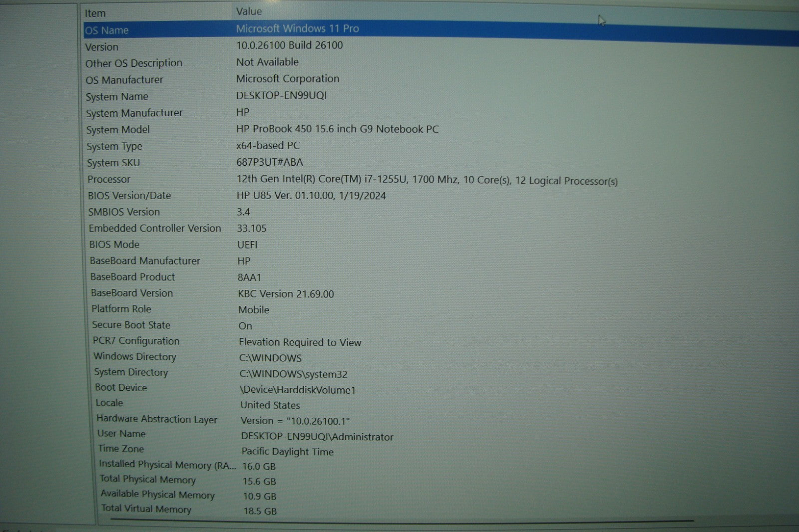The height and width of the screenshot is (532, 799).
Task: Select the BaseBoard Product row
Action: tap(132, 277)
